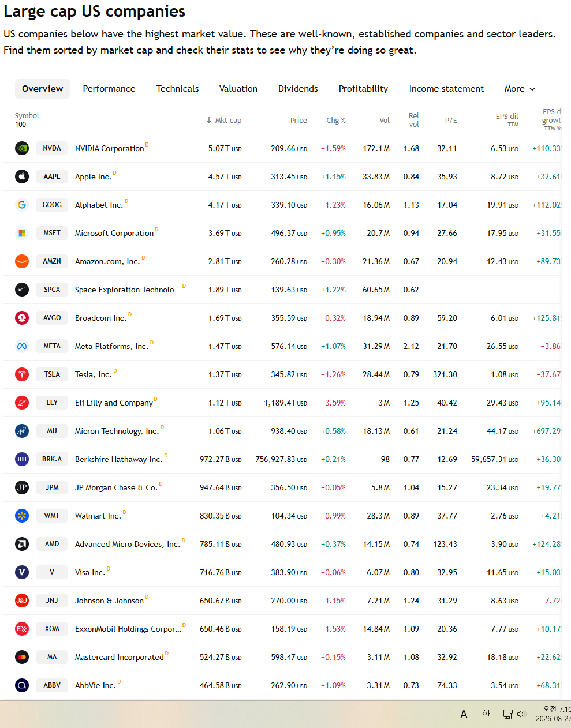Sort by the EPS dil TTM header
This screenshot has height=728, width=571.
coord(507,119)
